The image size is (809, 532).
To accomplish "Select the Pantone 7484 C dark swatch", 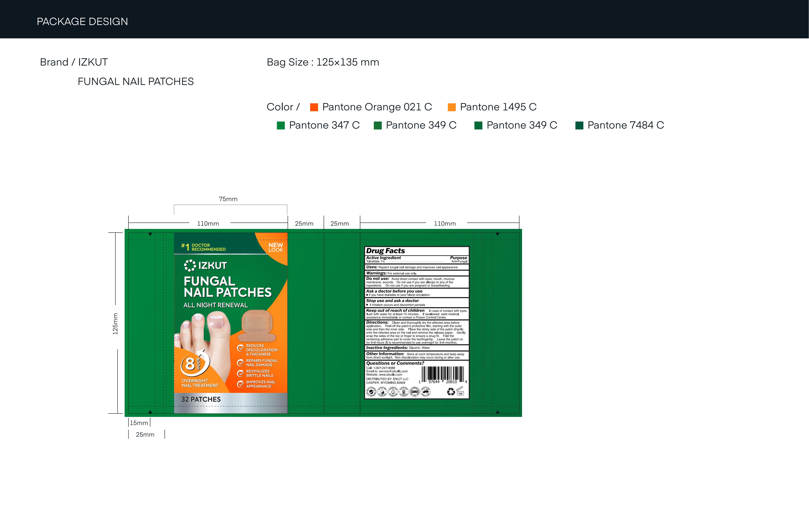I will click(579, 126).
